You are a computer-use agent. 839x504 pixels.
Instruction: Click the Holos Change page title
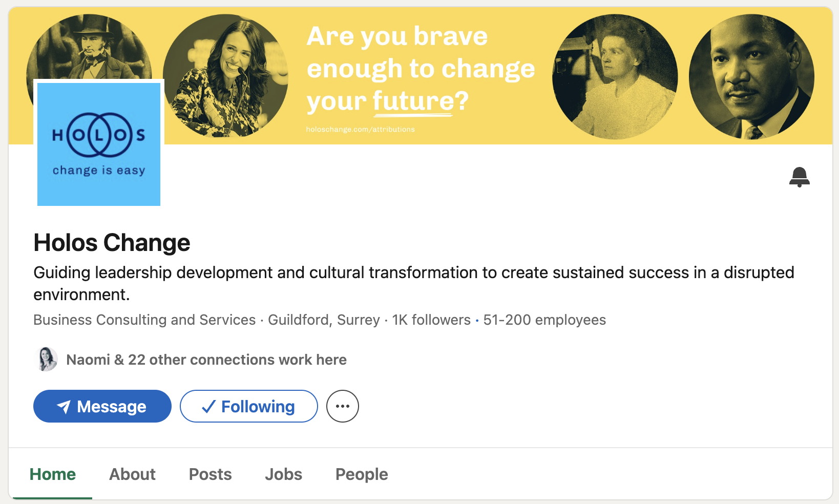click(112, 243)
